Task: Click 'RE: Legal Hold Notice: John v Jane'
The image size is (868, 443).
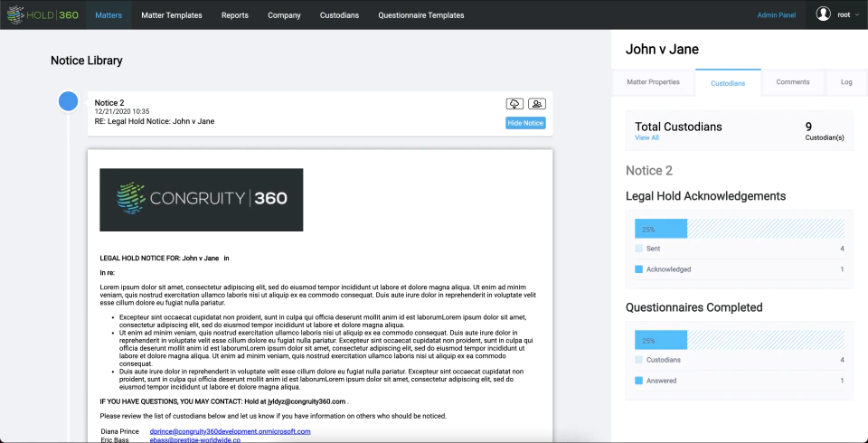Action: [x=155, y=121]
